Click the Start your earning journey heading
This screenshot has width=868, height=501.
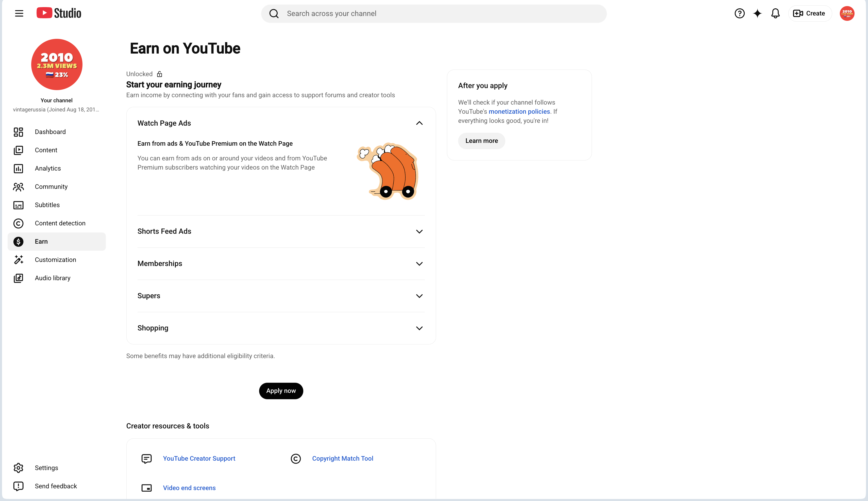[174, 85]
